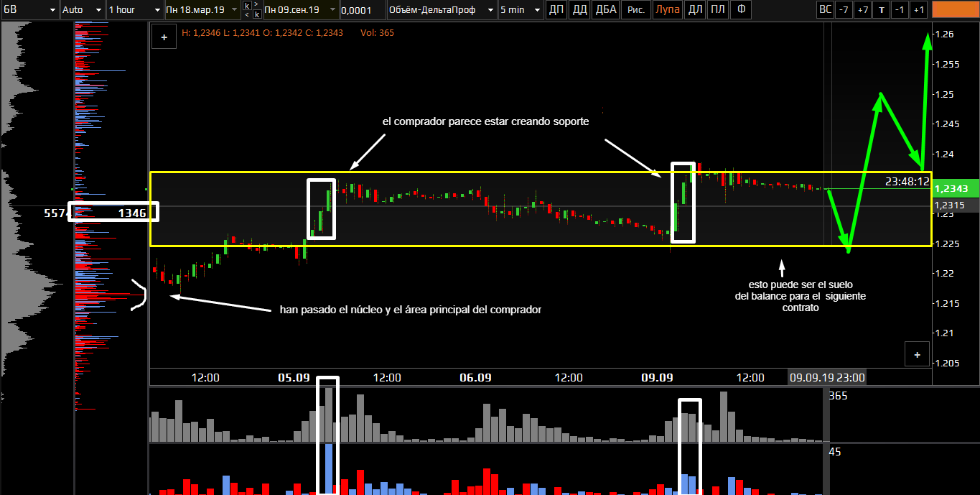The width and height of the screenshot is (980, 495).
Task: Open the 6B instrument dropdown
Action: tap(29, 10)
